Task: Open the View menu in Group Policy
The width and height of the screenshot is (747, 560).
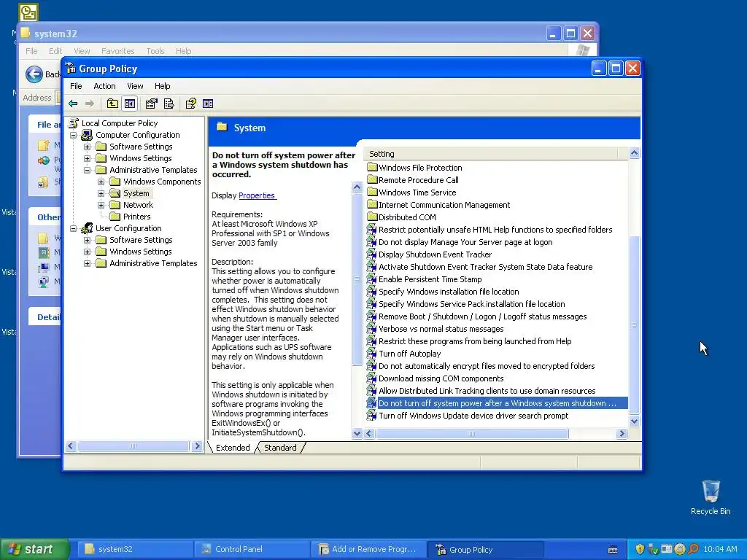Action: click(135, 86)
